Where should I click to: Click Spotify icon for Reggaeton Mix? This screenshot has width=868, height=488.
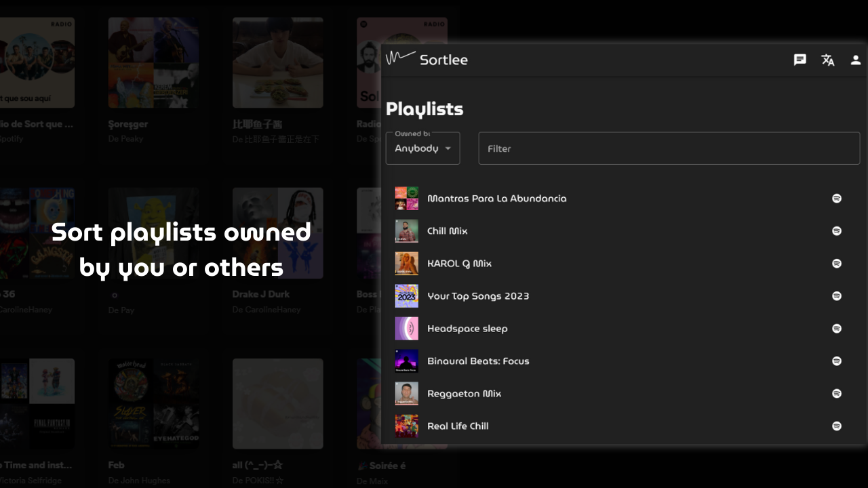click(837, 394)
